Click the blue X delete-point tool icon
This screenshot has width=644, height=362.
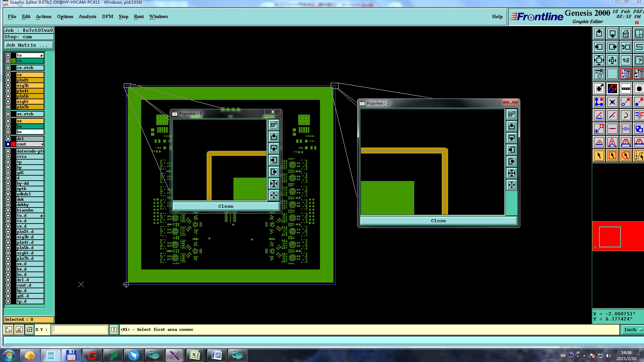(x=612, y=102)
